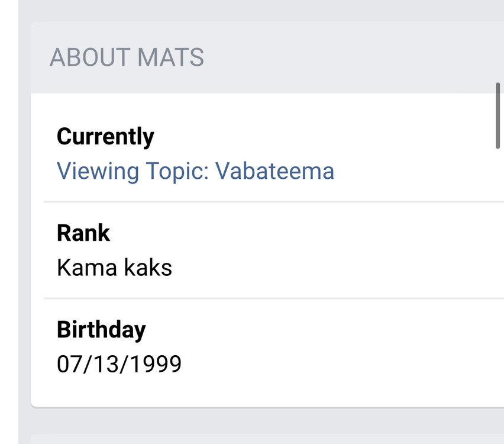
Task: Click the word ABOUT in the heading
Action: tap(90, 58)
